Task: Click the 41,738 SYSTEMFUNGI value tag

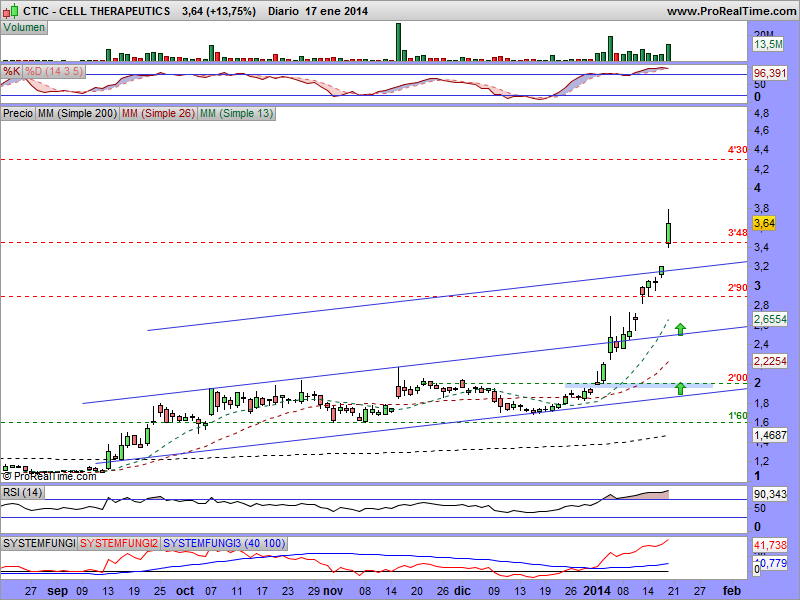Action: pos(770,545)
